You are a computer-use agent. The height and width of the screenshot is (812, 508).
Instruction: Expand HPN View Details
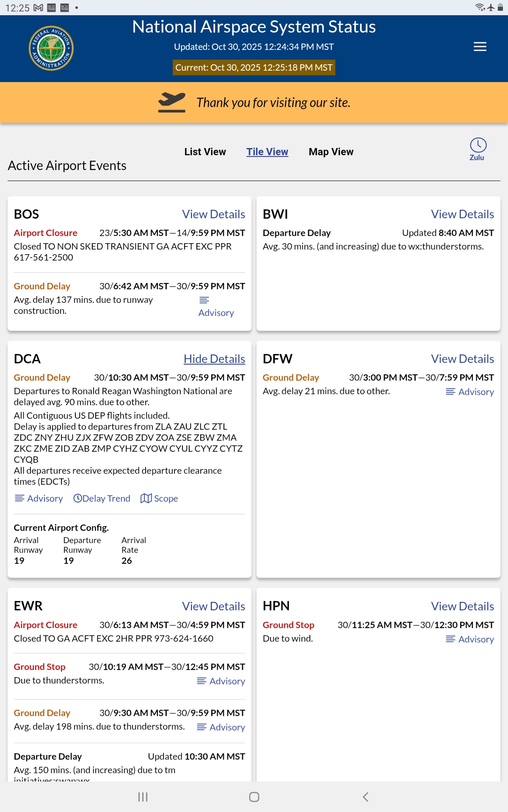pyautogui.click(x=462, y=606)
